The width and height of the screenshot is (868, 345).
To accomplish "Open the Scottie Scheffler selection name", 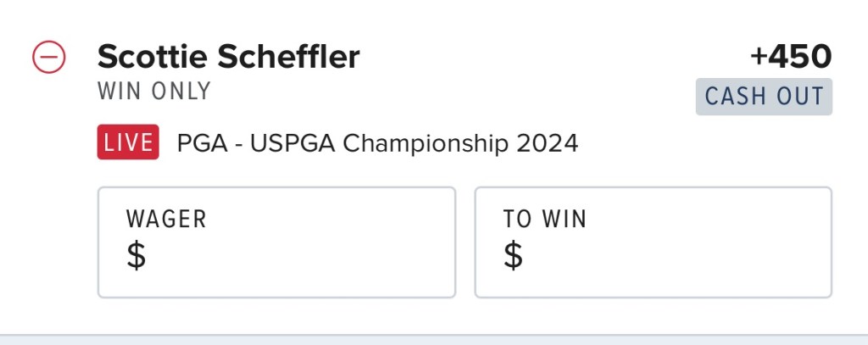I will (x=228, y=57).
